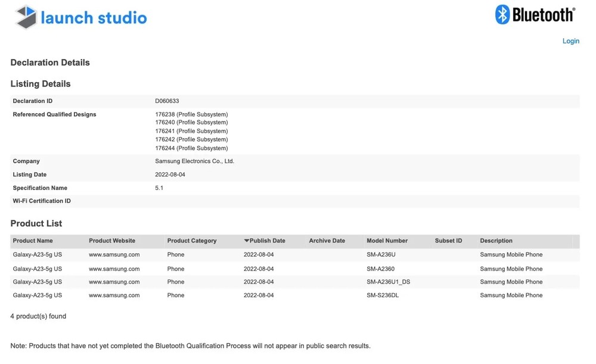Click Galaxy-A23-5g US in SM-S236DL row
This screenshot has width=596, height=364.
coord(37,295)
